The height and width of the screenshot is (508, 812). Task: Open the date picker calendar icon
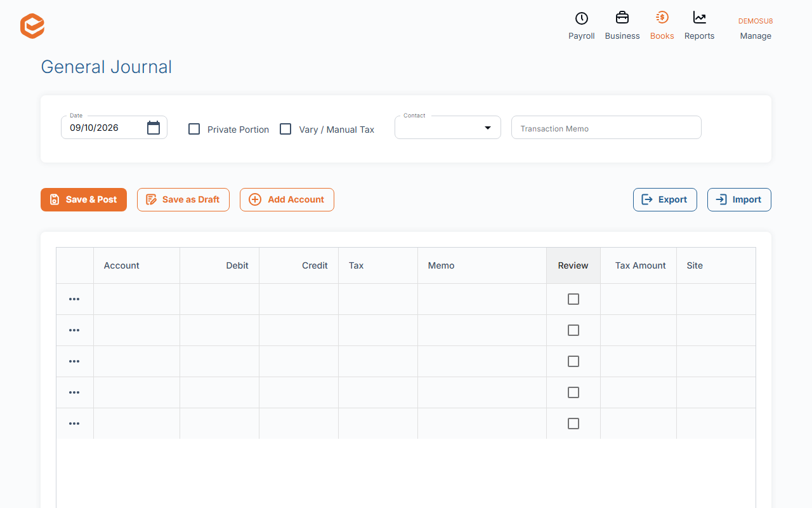coord(154,128)
